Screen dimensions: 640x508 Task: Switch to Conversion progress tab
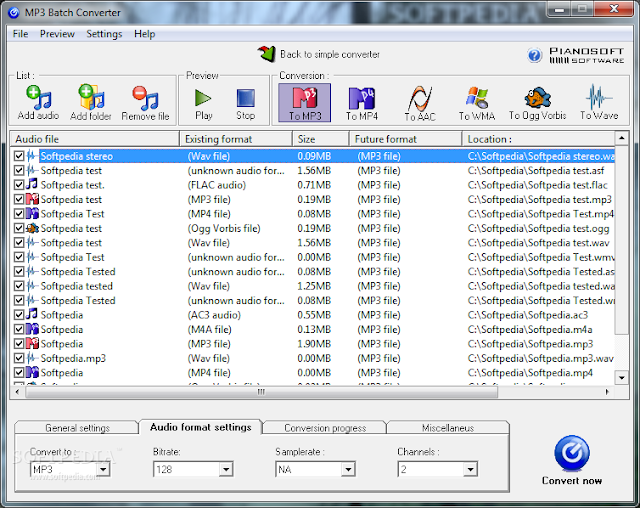click(x=325, y=428)
